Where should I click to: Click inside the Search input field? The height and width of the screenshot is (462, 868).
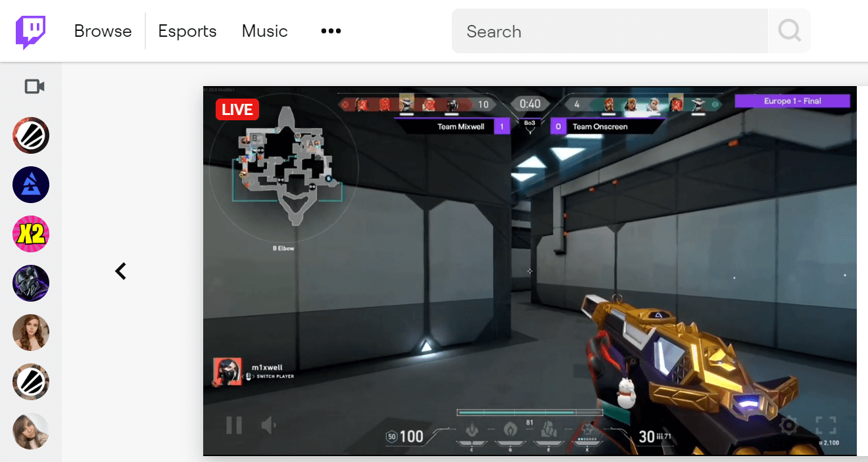pyautogui.click(x=609, y=32)
